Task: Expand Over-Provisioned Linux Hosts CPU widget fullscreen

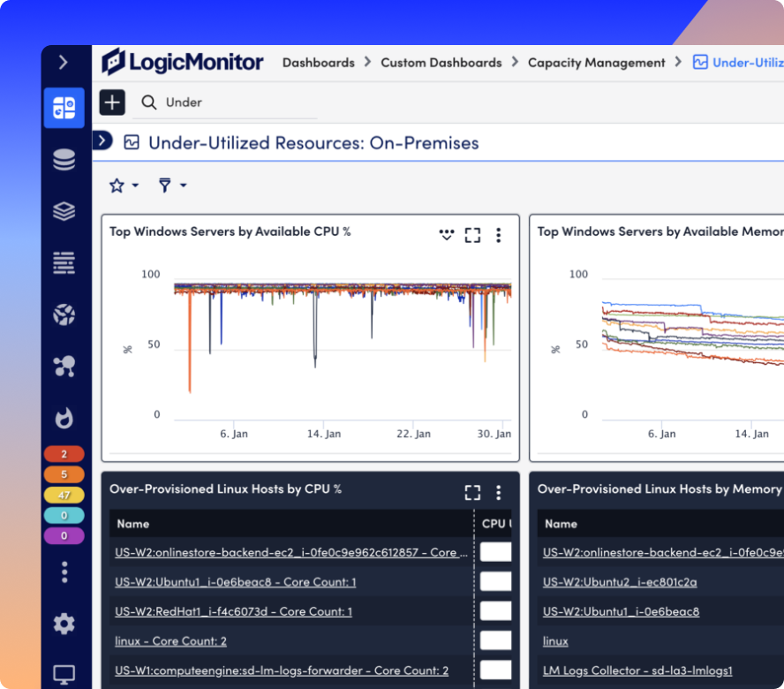Action: (x=472, y=492)
